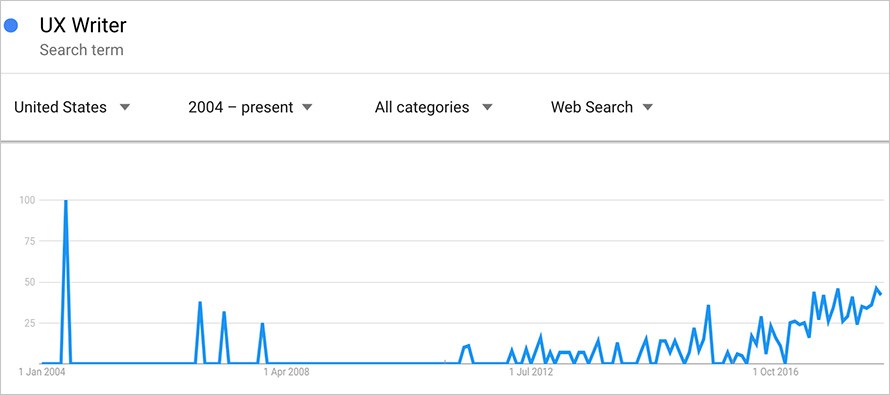This screenshot has width=890, height=395.
Task: Click the arrow next to United States
Action: click(x=125, y=107)
